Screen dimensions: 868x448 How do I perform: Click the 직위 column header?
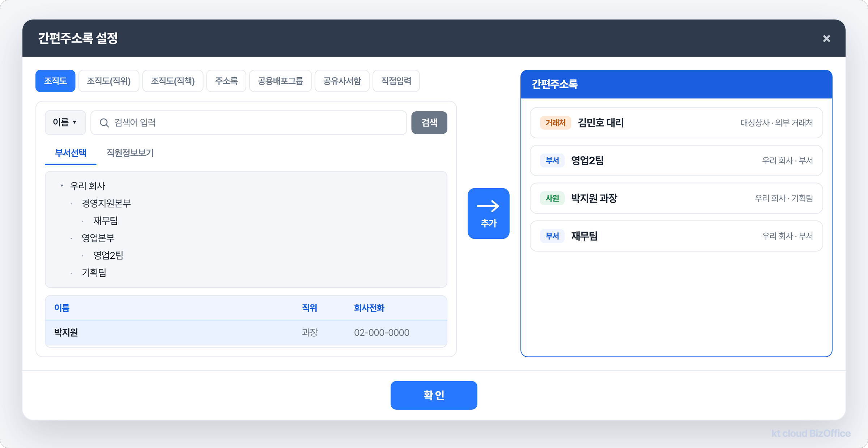(x=310, y=308)
